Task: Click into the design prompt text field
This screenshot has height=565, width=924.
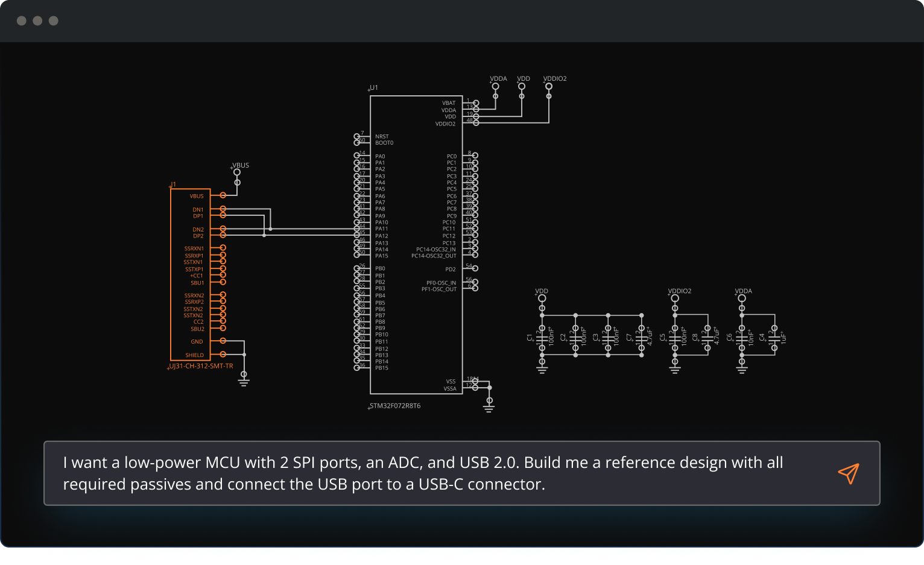Action: click(x=422, y=473)
